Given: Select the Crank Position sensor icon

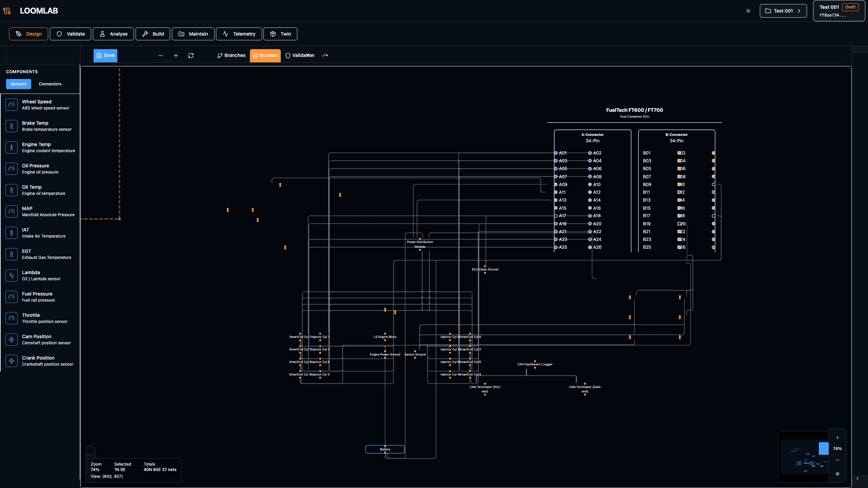Looking at the screenshot, I should (12, 361).
